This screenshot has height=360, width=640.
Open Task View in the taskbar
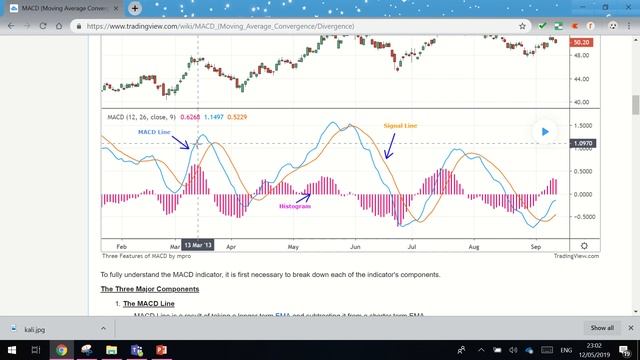point(36,350)
